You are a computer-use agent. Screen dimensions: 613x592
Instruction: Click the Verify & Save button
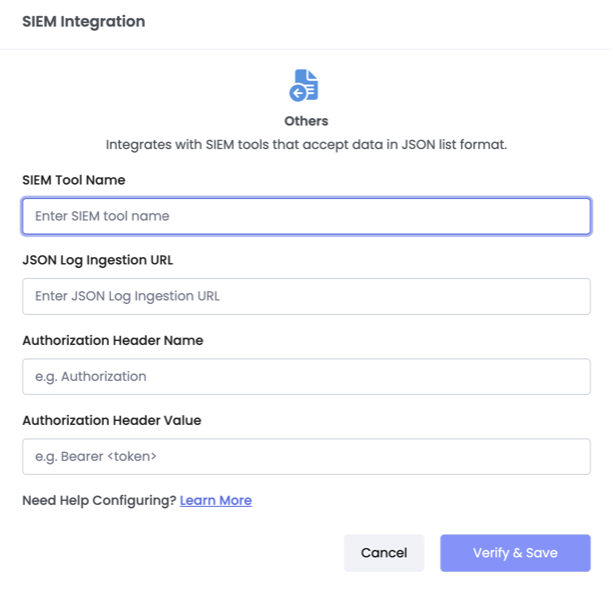click(x=515, y=553)
